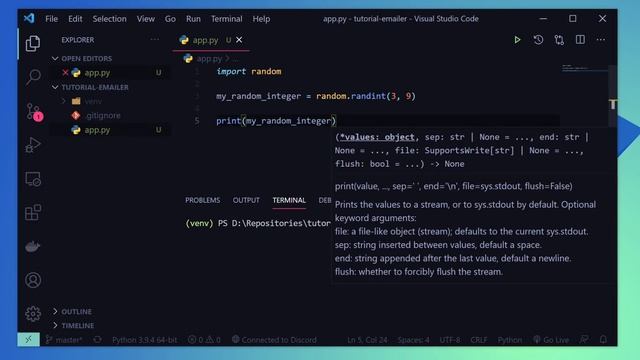This screenshot has height=360, width=640.
Task: Run the Python file with play button
Action: (x=517, y=40)
